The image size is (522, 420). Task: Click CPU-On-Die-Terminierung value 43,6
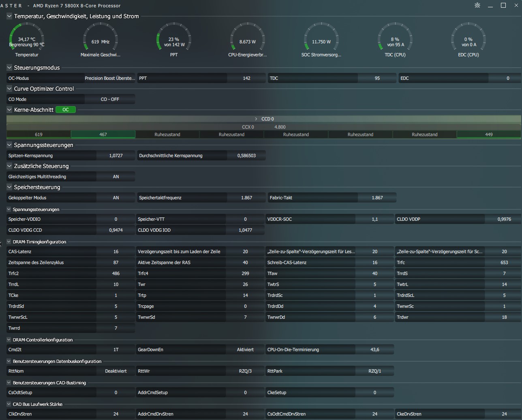point(375,350)
